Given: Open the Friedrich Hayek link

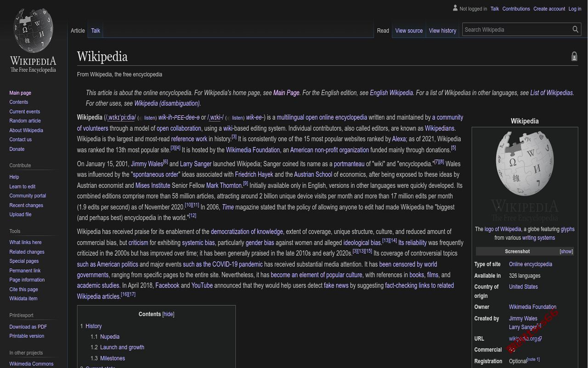Looking at the screenshot, I should [254, 175].
